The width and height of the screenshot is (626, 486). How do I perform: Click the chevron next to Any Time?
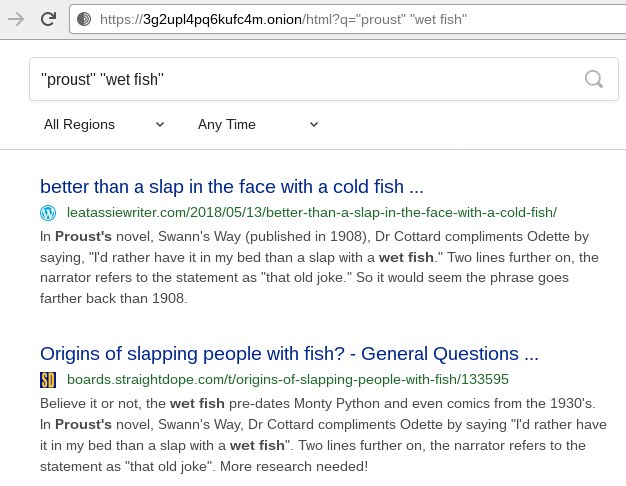coord(314,124)
